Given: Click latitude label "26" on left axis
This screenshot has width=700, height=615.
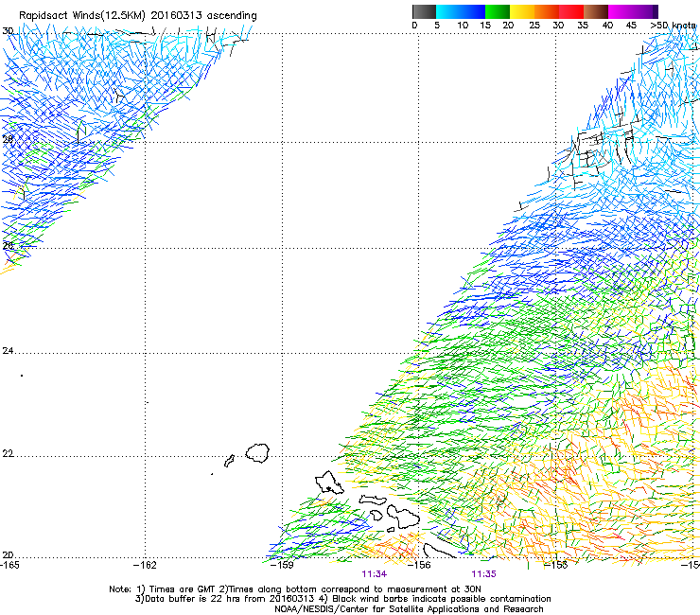Looking at the screenshot, I should (x=8, y=245).
